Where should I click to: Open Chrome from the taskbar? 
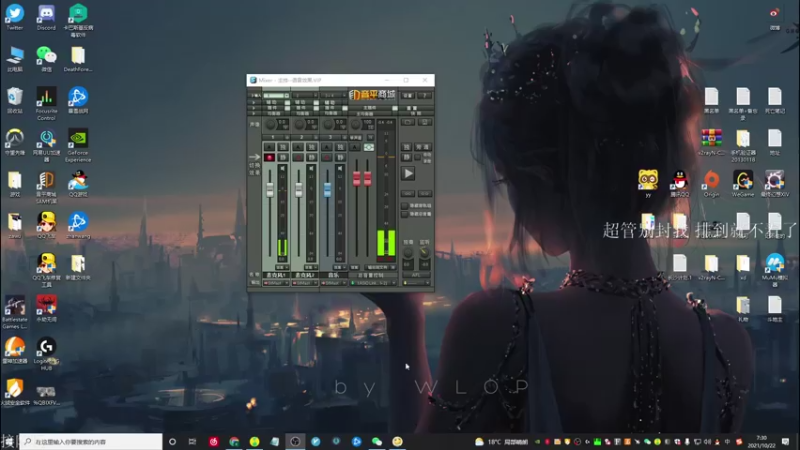[x=234, y=441]
